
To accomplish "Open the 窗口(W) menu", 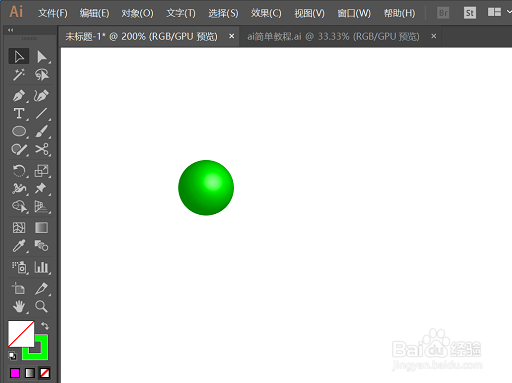I will coord(354,13).
